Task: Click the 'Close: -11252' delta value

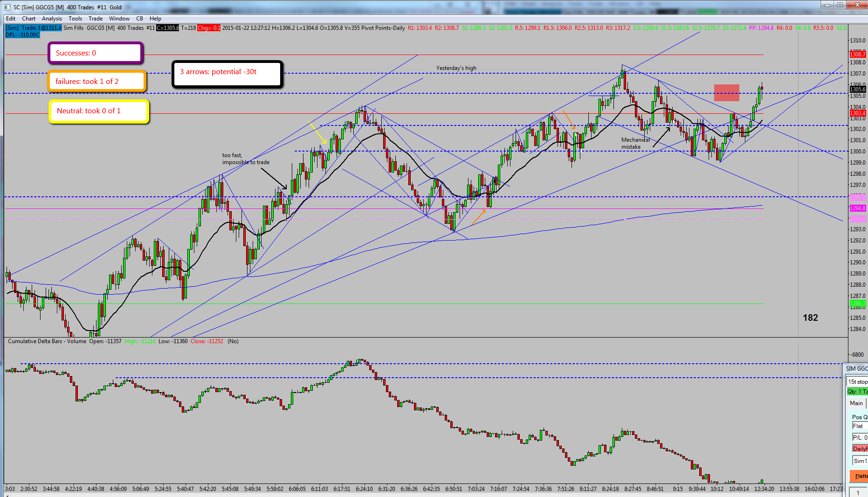Action: pos(207,341)
